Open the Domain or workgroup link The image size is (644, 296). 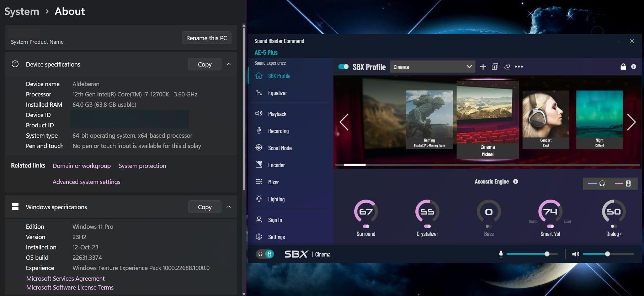pos(81,166)
